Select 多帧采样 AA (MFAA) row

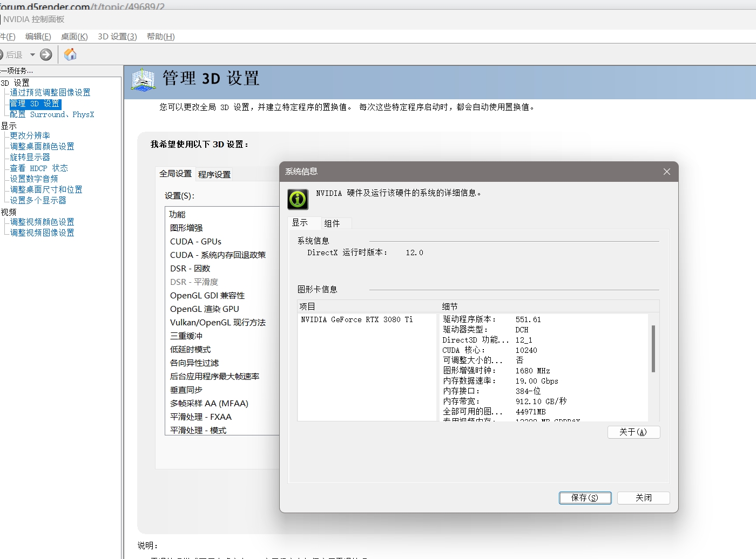pos(222,403)
